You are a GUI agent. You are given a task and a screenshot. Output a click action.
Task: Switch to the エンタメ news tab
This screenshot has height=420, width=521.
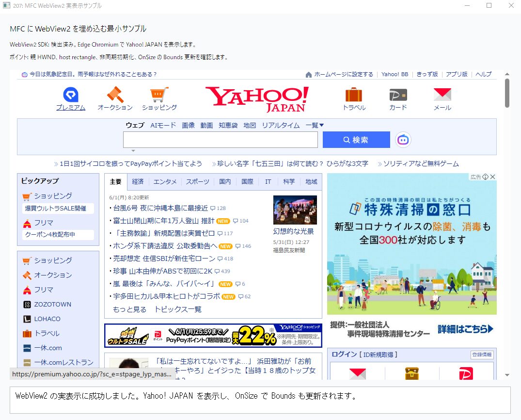[x=165, y=181]
